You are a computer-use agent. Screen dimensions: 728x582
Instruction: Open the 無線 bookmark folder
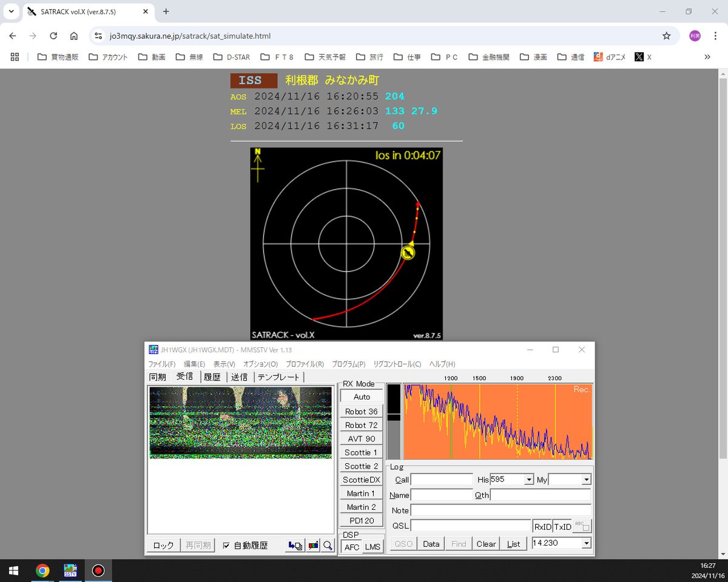click(189, 57)
